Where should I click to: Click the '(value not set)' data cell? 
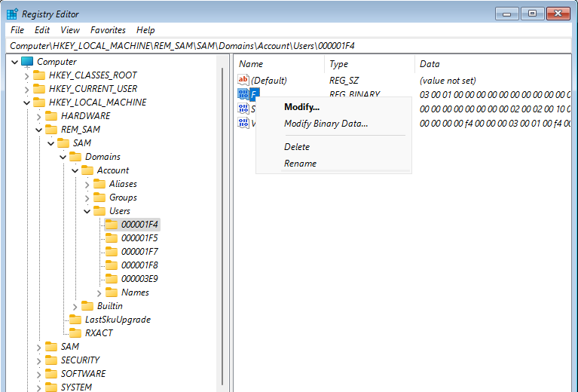448,81
